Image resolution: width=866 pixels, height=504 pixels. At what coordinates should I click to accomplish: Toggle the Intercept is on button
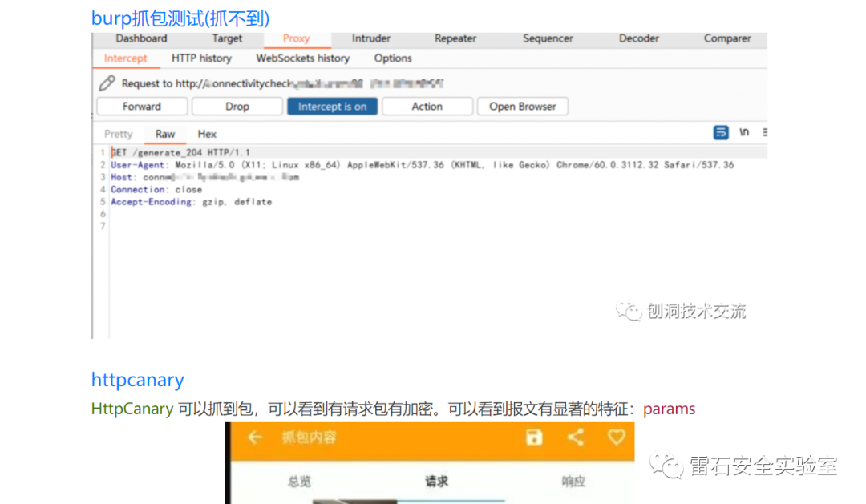click(x=333, y=107)
